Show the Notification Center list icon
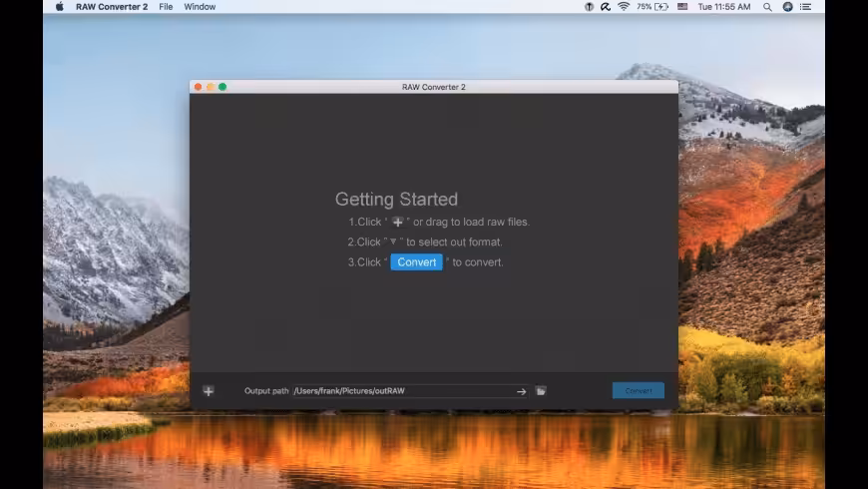The height and width of the screenshot is (489, 868). click(x=806, y=7)
